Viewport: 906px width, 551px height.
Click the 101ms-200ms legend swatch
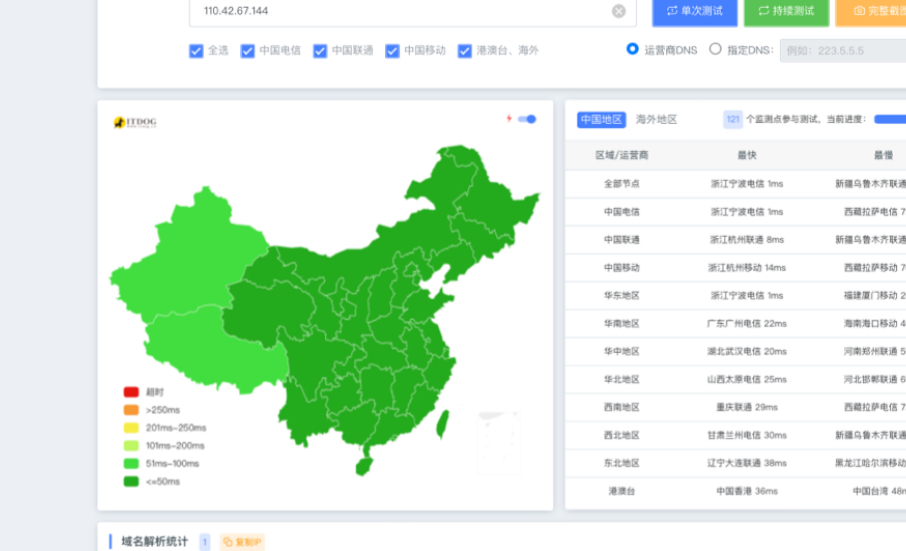tap(131, 446)
